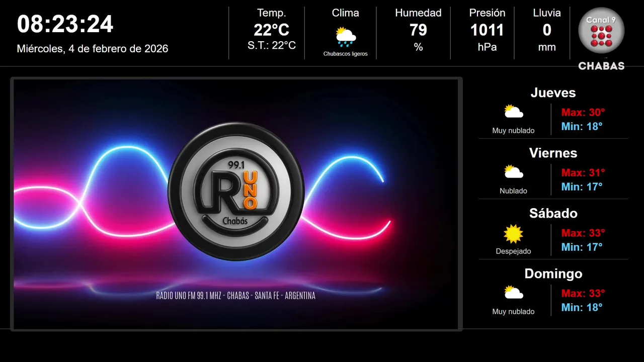Click the CHABAS text under the logo
The image size is (644, 362).
click(601, 66)
